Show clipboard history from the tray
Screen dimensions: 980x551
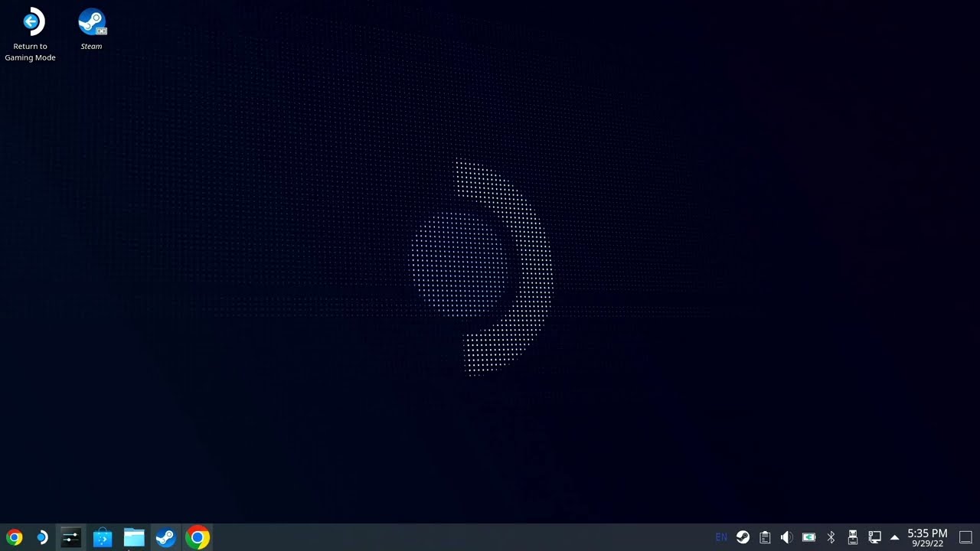point(765,537)
